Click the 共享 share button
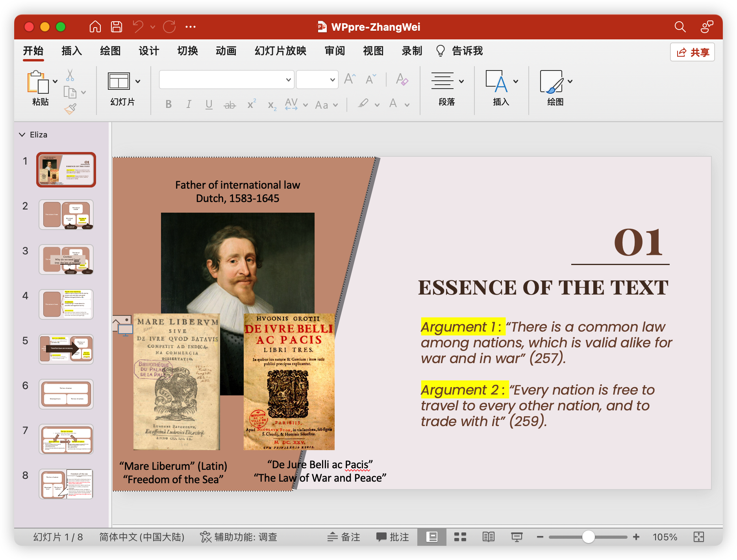This screenshot has width=737, height=560. coord(693,52)
